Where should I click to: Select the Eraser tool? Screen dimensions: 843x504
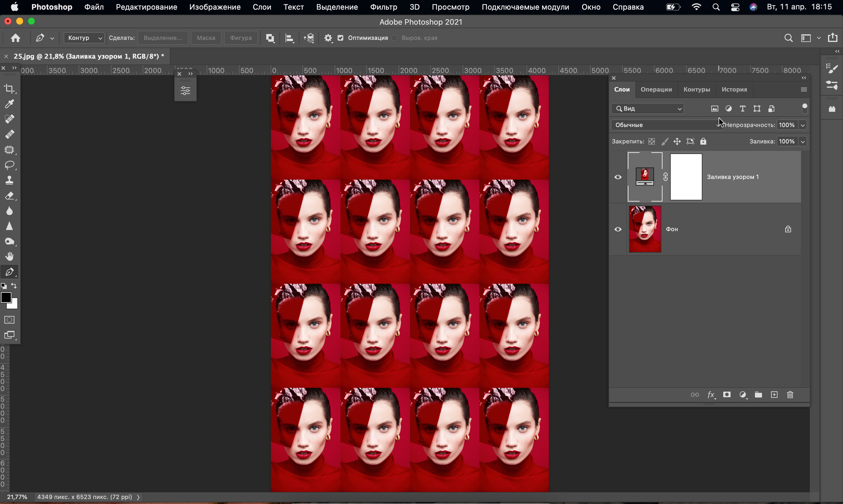9,196
